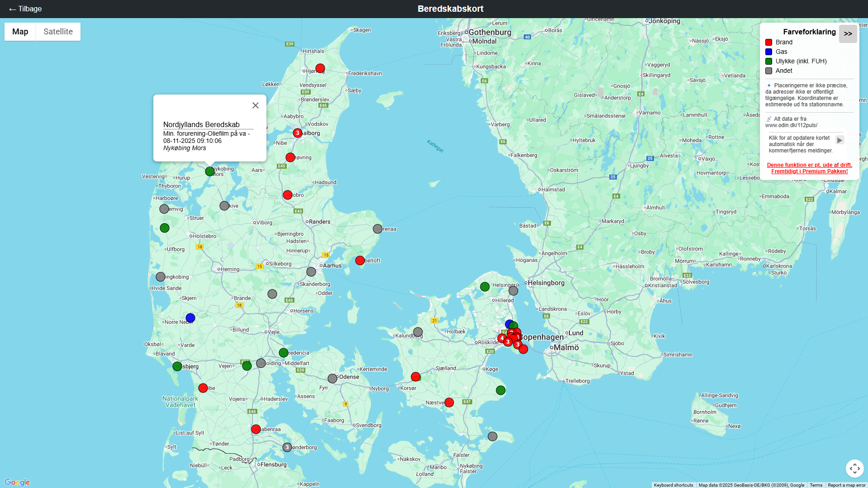Select the green marker south of Lemvig
868x488 pixels.
click(165, 228)
